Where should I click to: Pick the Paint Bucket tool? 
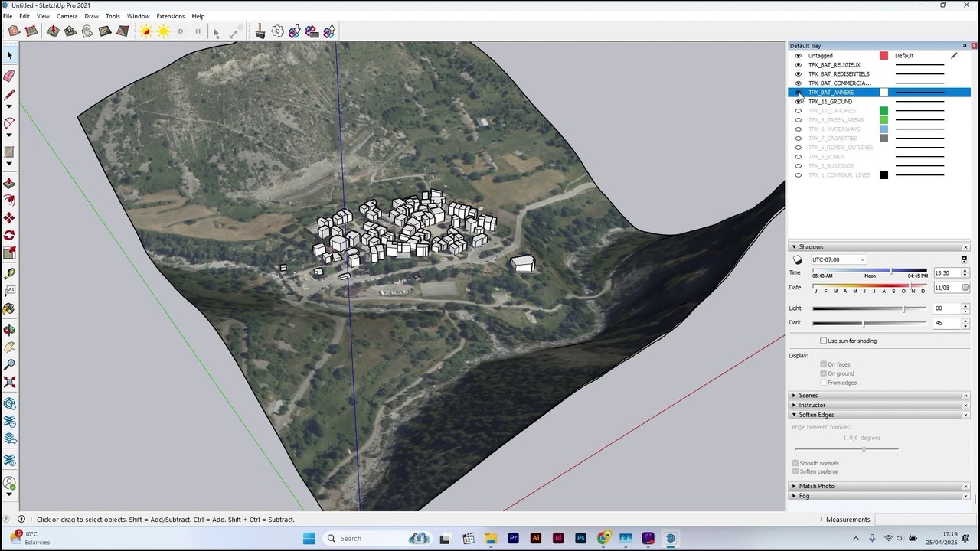(9, 309)
